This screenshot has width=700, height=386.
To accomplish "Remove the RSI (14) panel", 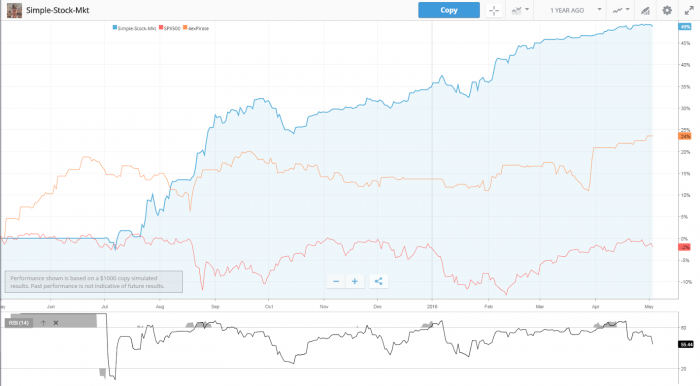I will 56,323.
